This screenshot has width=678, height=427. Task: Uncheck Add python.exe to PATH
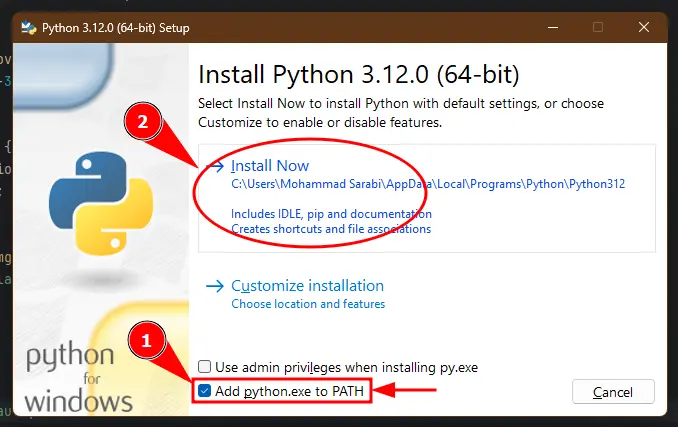coord(205,391)
